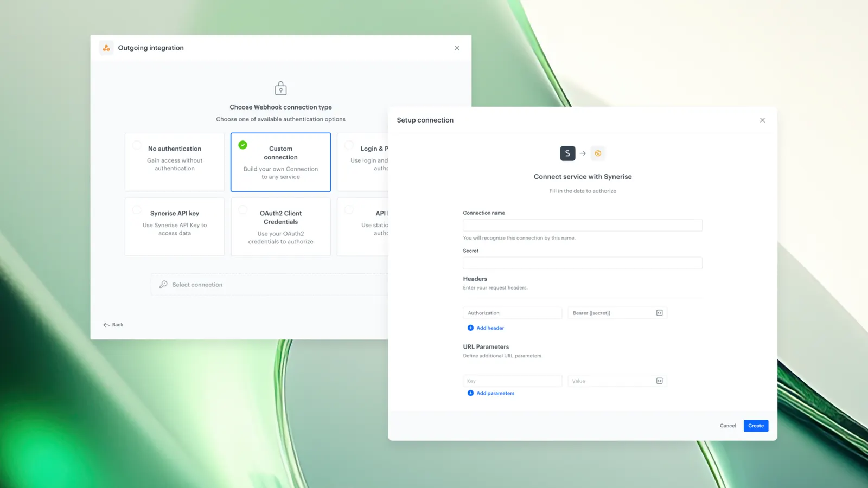This screenshot has height=488, width=868.
Task: Focus the Connection name input field
Action: pos(582,225)
